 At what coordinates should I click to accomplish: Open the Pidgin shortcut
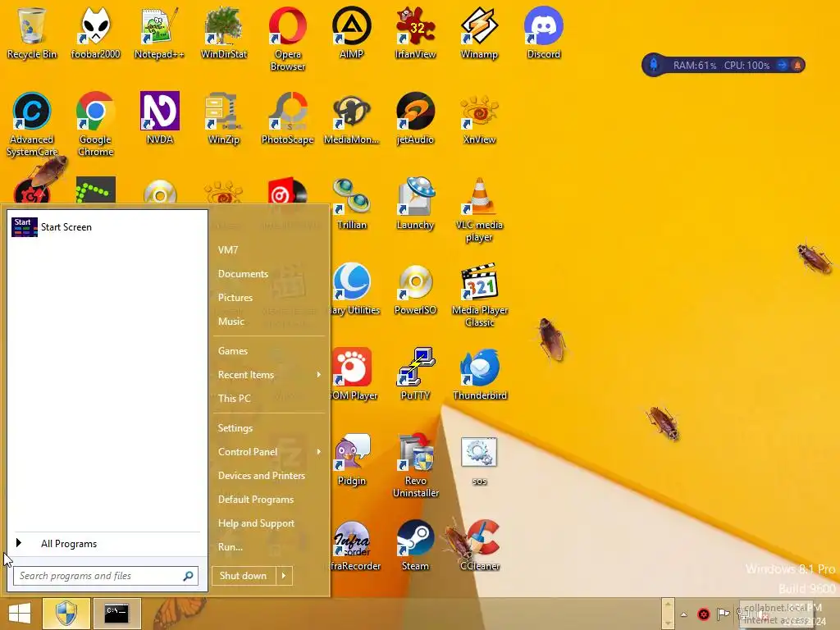pyautogui.click(x=351, y=459)
